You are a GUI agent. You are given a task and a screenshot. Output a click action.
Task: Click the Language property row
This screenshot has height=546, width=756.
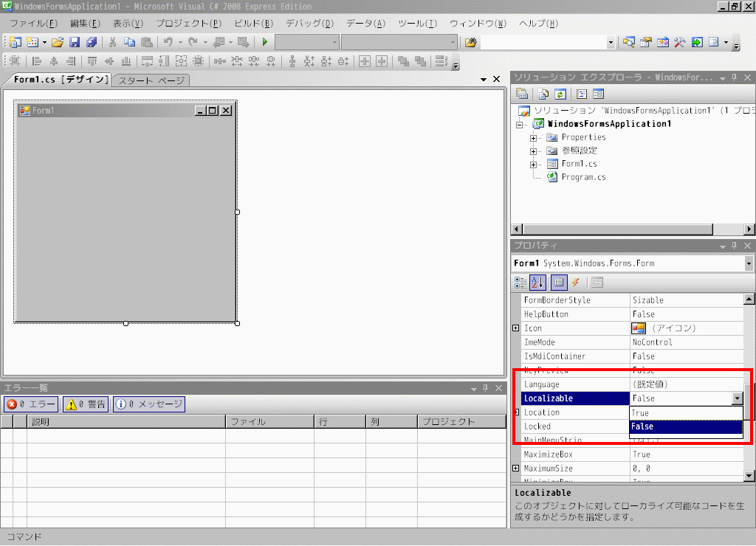tap(633, 384)
